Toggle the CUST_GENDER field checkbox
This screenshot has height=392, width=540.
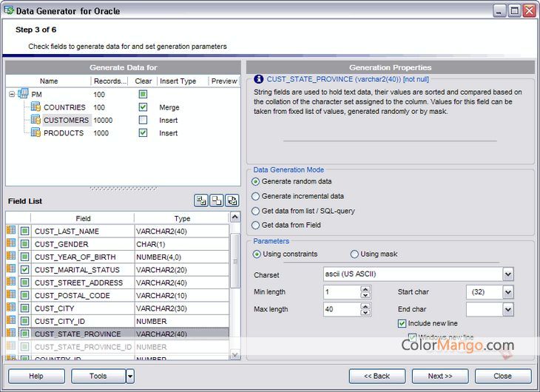[25, 244]
